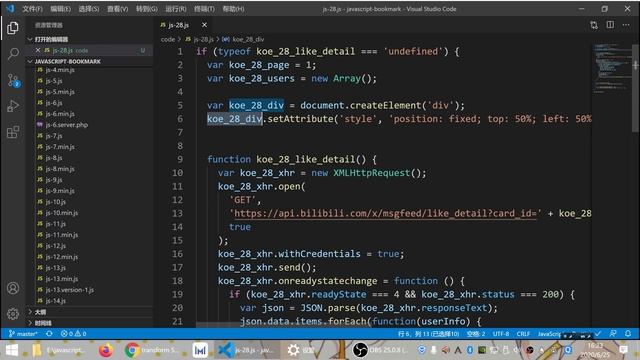Close the js-28.js editor tab
Screen dimensions: 640x360
tap(204, 25)
